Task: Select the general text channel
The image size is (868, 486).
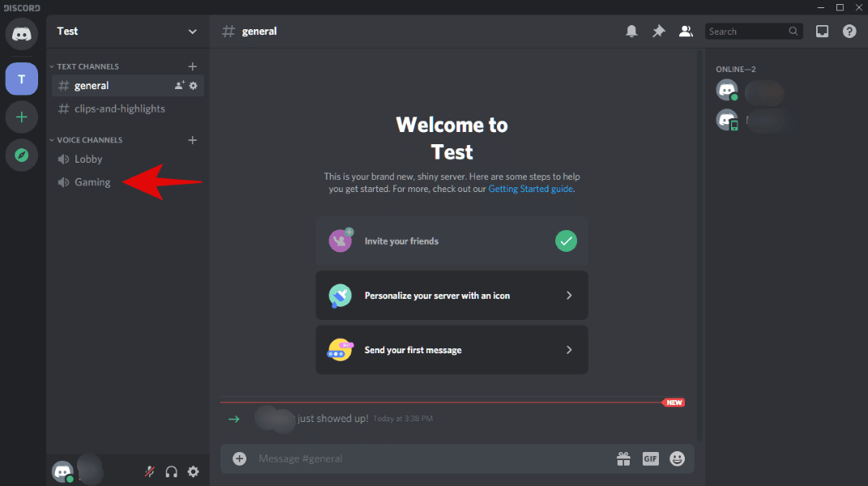Action: (128, 86)
